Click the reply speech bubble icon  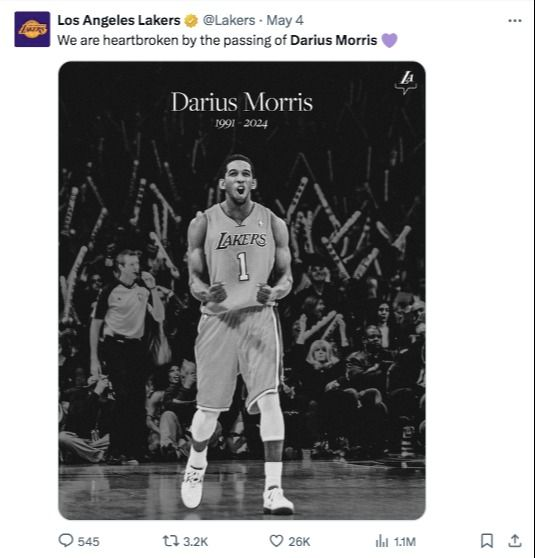click(65, 540)
